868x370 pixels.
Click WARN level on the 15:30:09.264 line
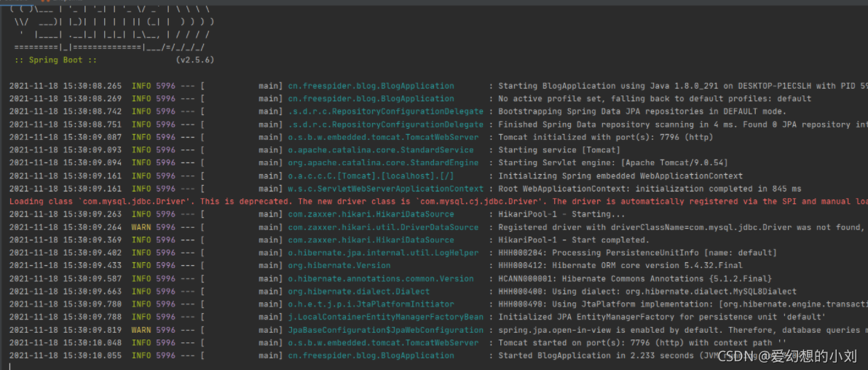tap(141, 227)
